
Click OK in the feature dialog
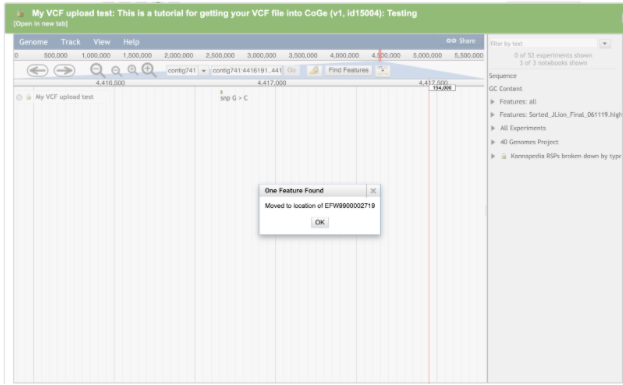320,222
